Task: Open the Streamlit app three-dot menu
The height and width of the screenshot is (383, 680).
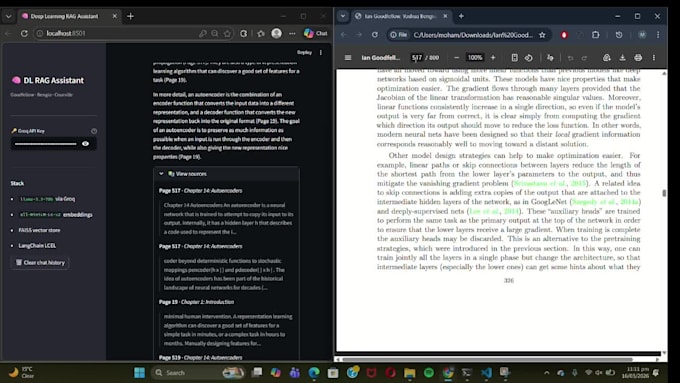Action: (321, 52)
